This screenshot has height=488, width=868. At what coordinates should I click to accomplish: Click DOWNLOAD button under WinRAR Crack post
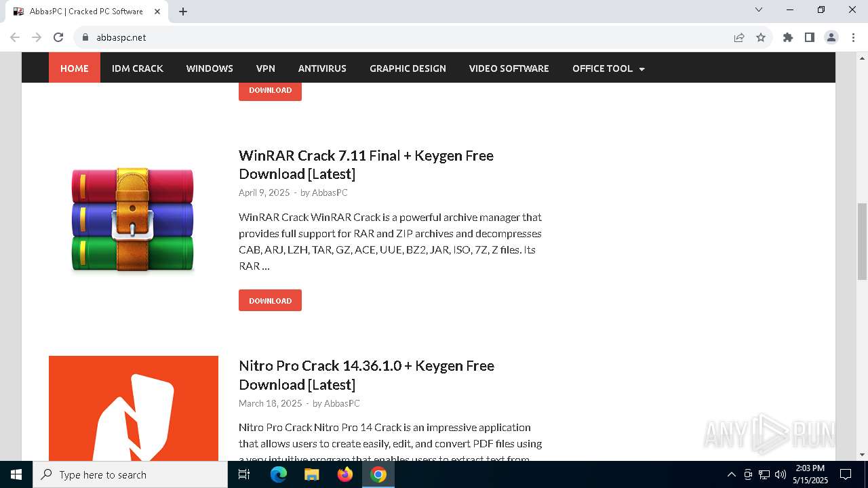[x=270, y=300]
